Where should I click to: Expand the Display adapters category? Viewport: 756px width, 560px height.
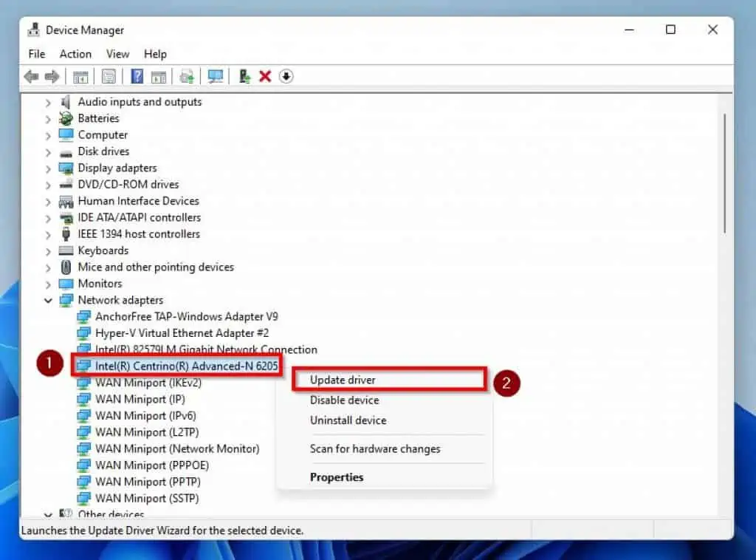point(49,168)
